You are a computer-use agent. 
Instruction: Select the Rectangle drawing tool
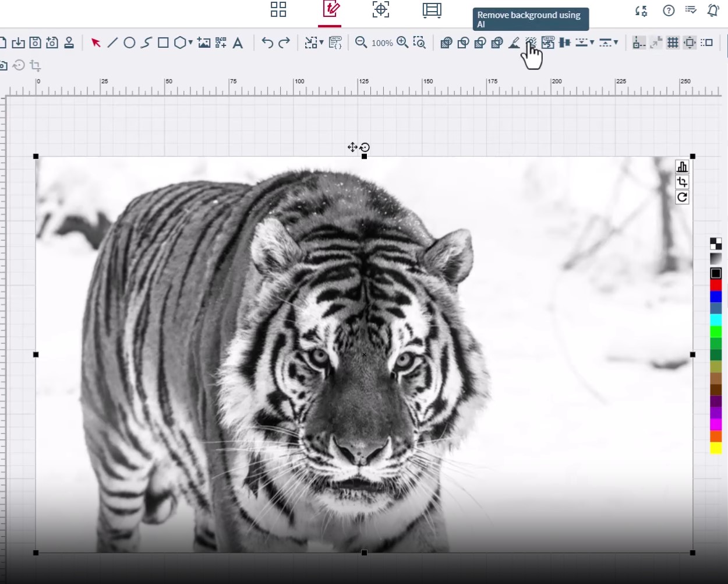click(x=163, y=43)
